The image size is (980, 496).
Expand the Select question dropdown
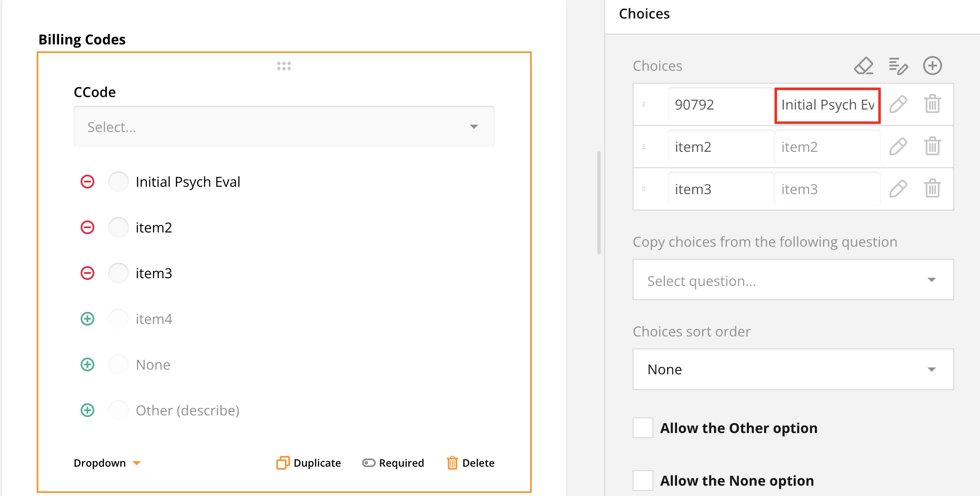point(793,280)
